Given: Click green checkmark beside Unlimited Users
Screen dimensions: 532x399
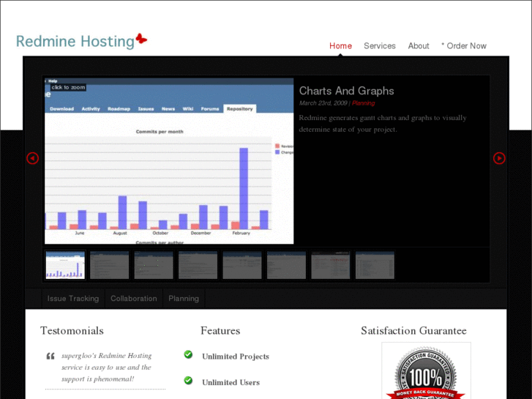Looking at the screenshot, I should tap(188, 381).
